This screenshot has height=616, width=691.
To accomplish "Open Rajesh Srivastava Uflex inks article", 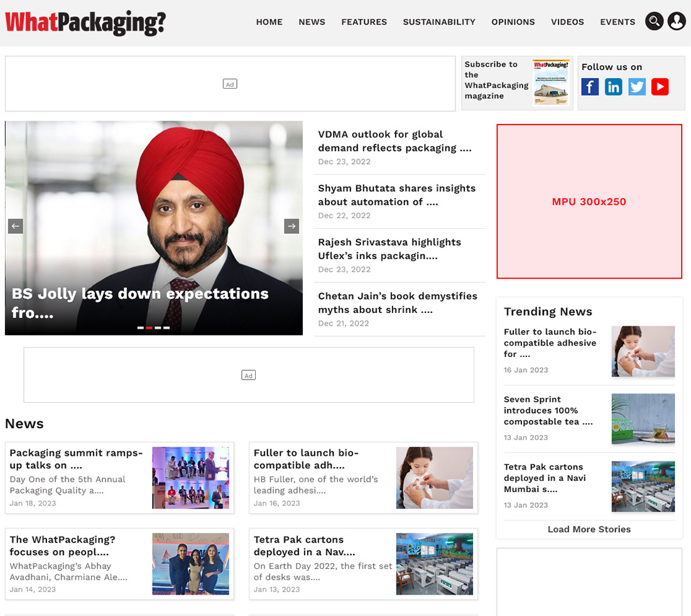I will tap(389, 249).
